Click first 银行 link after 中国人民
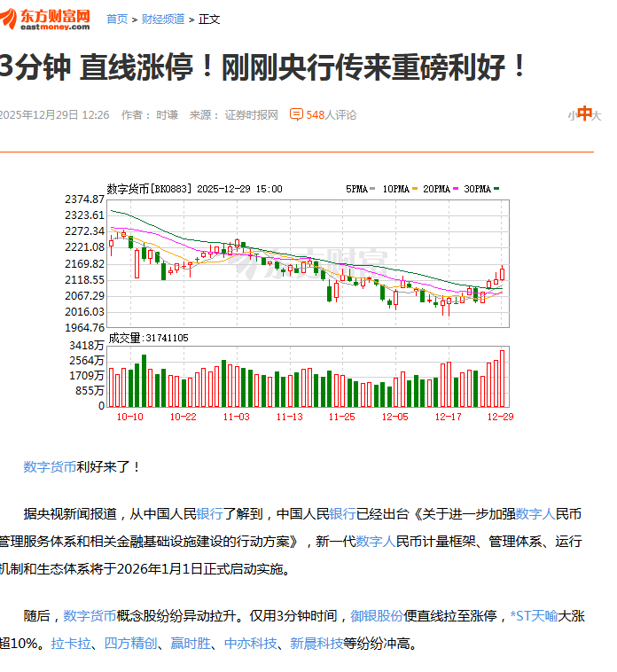 [x=209, y=513]
